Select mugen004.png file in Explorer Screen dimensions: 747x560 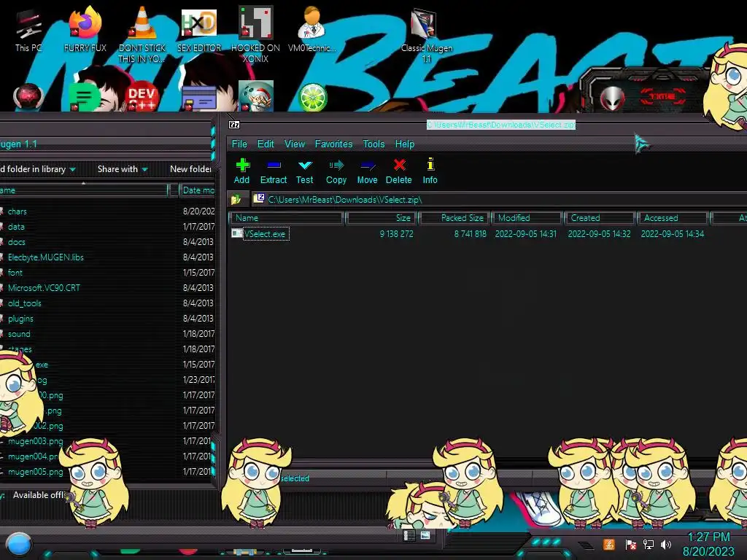coord(34,456)
